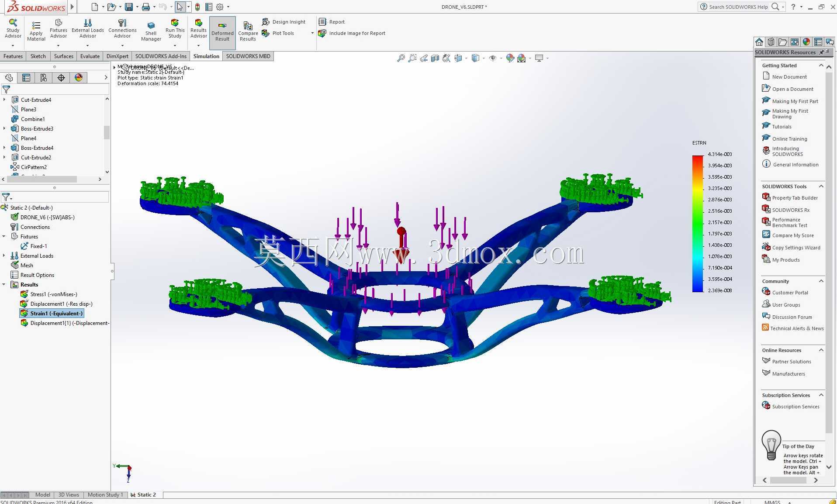Expand the Cut-Extrude4 feature
The width and height of the screenshot is (837, 504).
click(x=4, y=100)
